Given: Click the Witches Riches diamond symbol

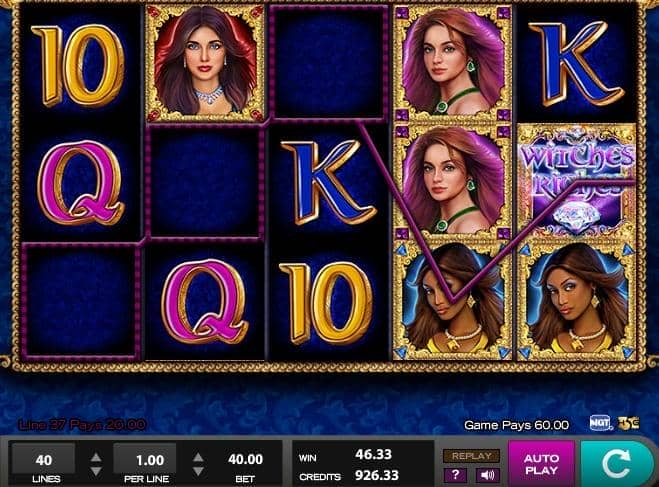Looking at the screenshot, I should pos(577,181).
